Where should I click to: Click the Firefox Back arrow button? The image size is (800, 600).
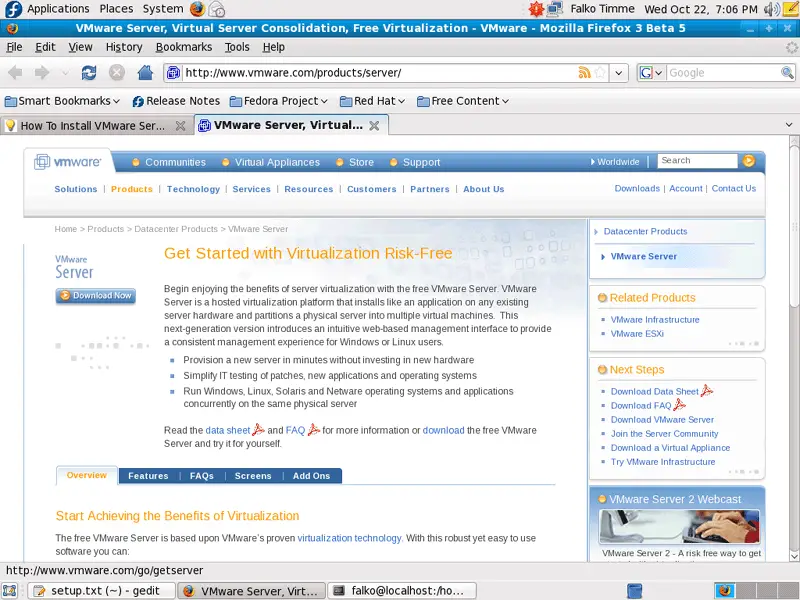(15, 72)
